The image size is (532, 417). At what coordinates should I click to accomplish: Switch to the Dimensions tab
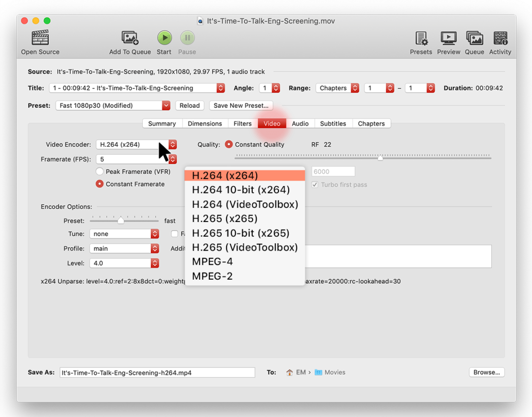[205, 123]
